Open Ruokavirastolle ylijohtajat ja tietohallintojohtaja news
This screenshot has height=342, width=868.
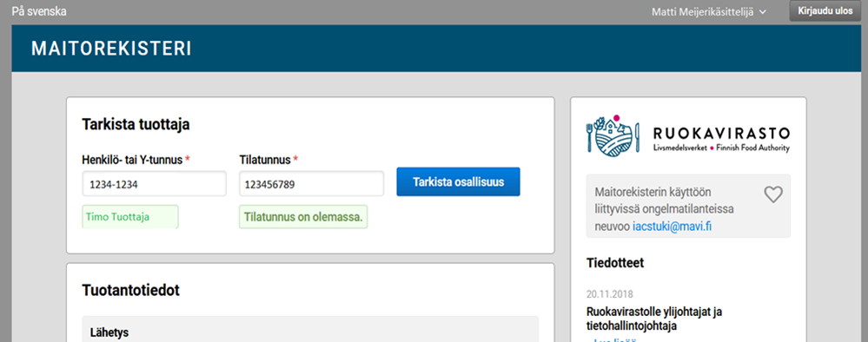(x=653, y=319)
